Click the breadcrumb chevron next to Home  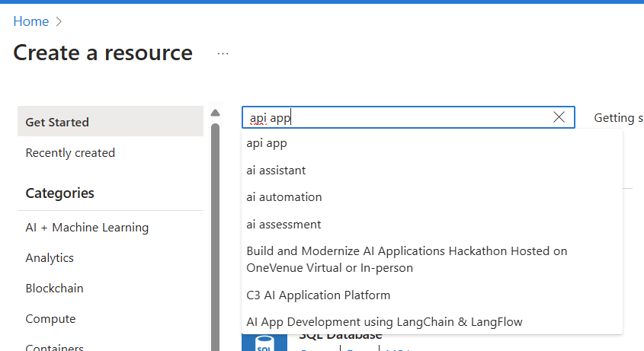(59, 21)
